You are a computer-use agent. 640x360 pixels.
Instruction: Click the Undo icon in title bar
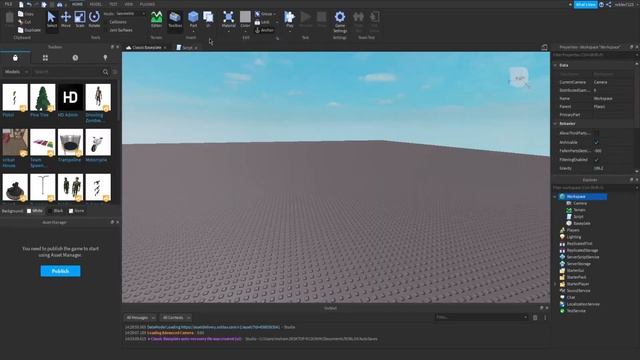click(29, 4)
